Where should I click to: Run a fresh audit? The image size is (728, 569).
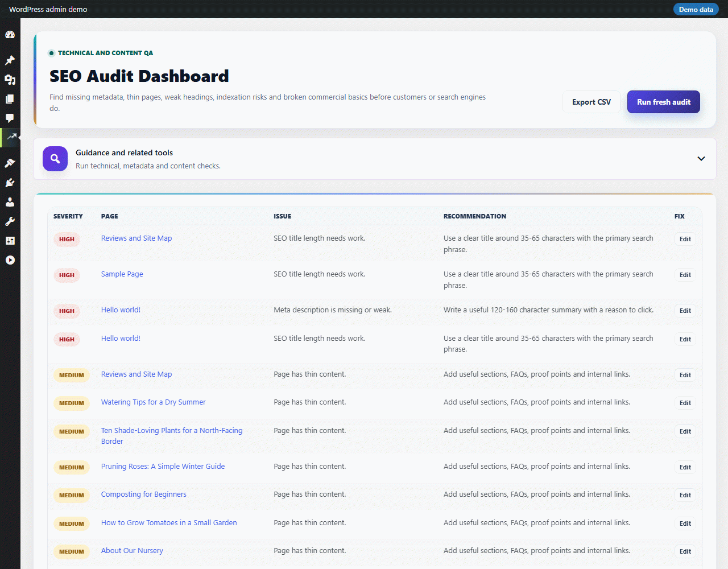tap(664, 102)
